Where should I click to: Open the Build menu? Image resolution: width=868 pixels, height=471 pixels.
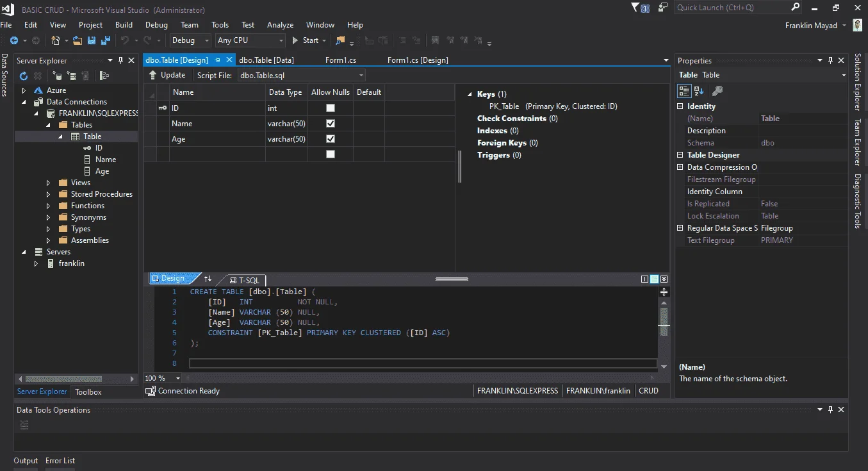tap(124, 25)
